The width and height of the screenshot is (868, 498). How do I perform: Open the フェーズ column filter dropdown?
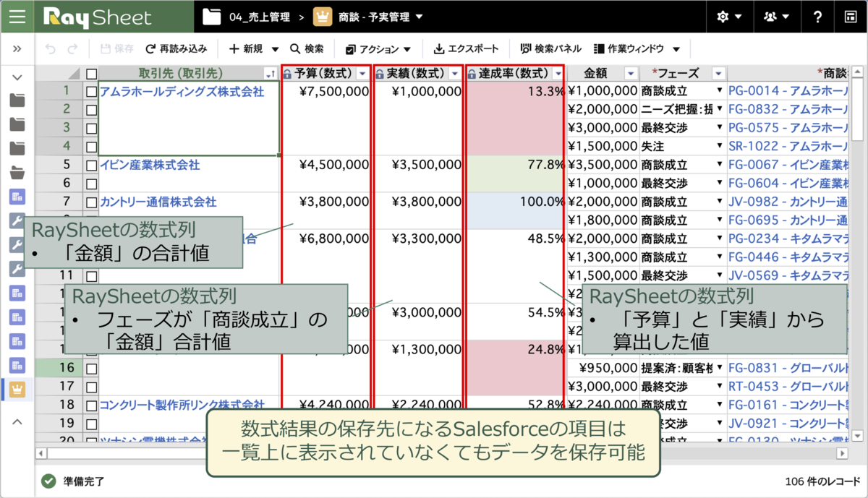pos(718,74)
